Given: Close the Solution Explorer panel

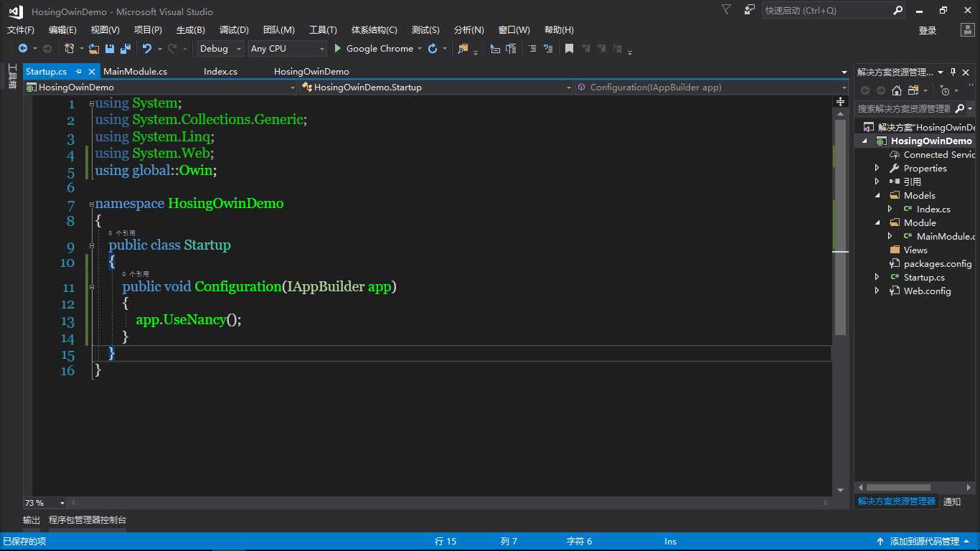Looking at the screenshot, I should click(x=966, y=72).
